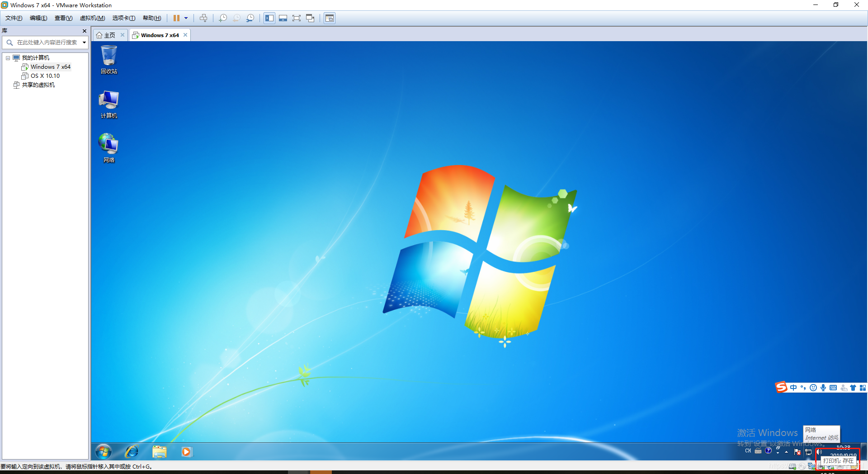
Task: Enter full screen mode
Action: click(297, 18)
